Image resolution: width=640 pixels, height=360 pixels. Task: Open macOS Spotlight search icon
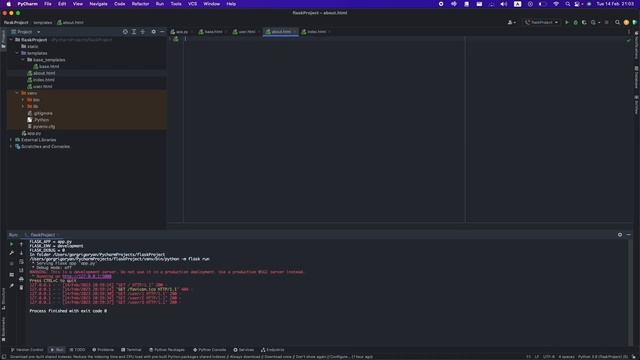tap(567, 4)
